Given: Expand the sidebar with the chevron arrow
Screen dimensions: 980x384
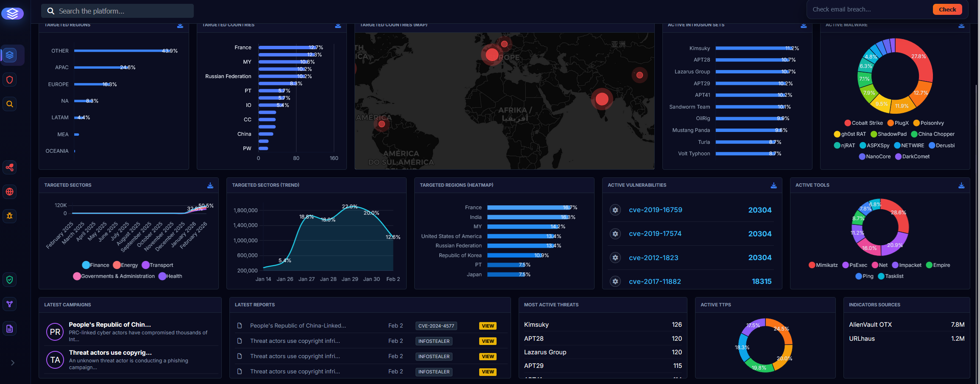Looking at the screenshot, I should point(13,363).
